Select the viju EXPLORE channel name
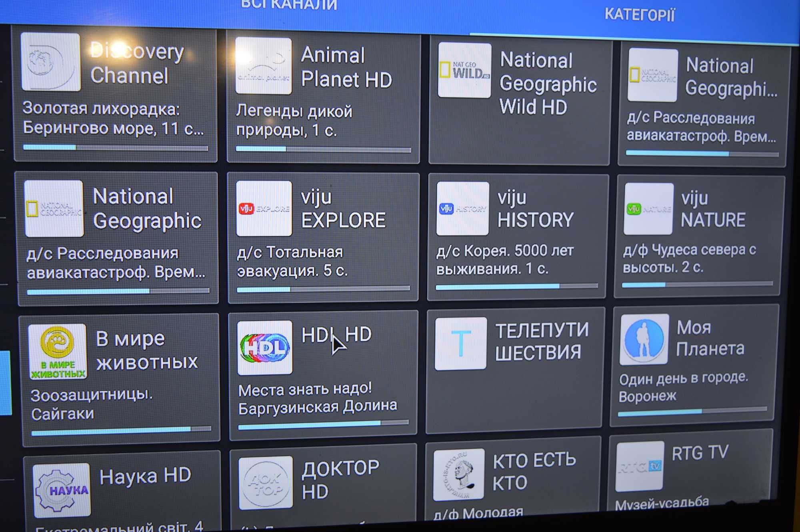This screenshot has width=800, height=532. coord(343,209)
